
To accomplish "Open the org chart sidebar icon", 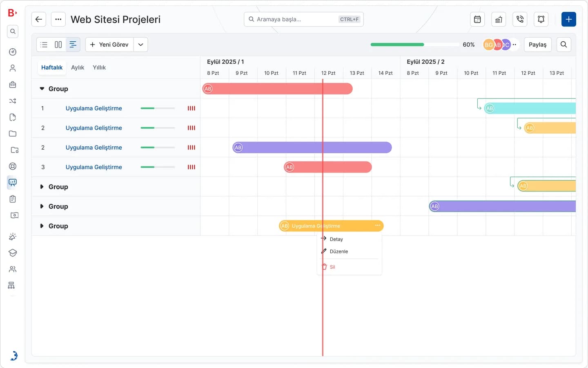I will 11,285.
